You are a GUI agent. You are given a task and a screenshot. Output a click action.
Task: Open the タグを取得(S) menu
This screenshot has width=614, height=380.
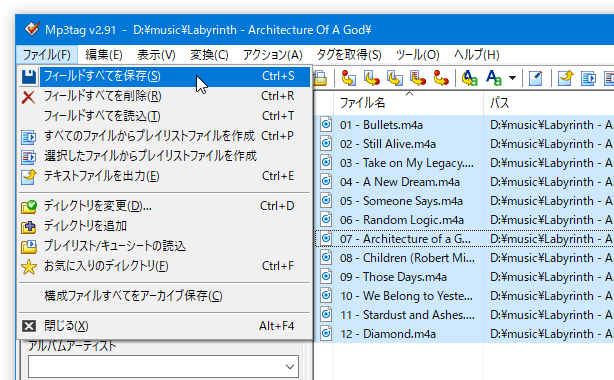(x=349, y=55)
